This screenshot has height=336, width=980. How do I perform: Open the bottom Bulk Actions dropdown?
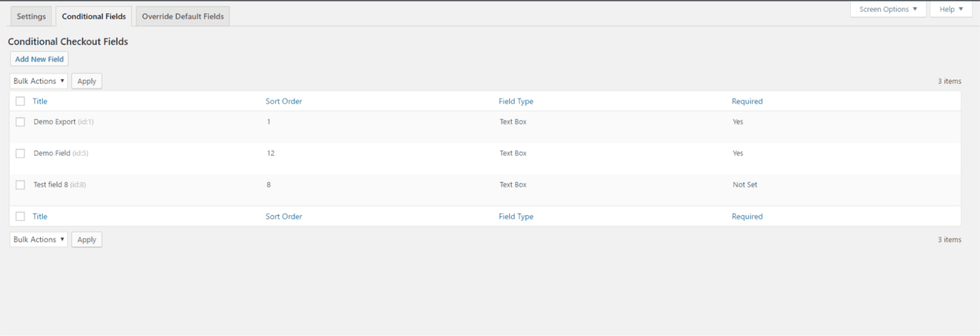click(39, 239)
